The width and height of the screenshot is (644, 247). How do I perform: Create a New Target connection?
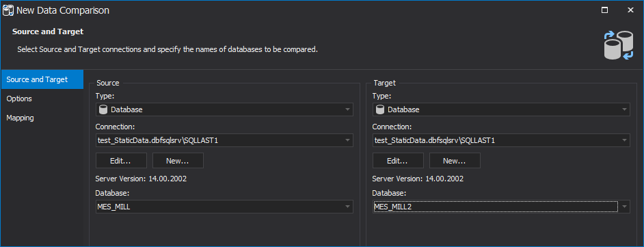point(455,161)
